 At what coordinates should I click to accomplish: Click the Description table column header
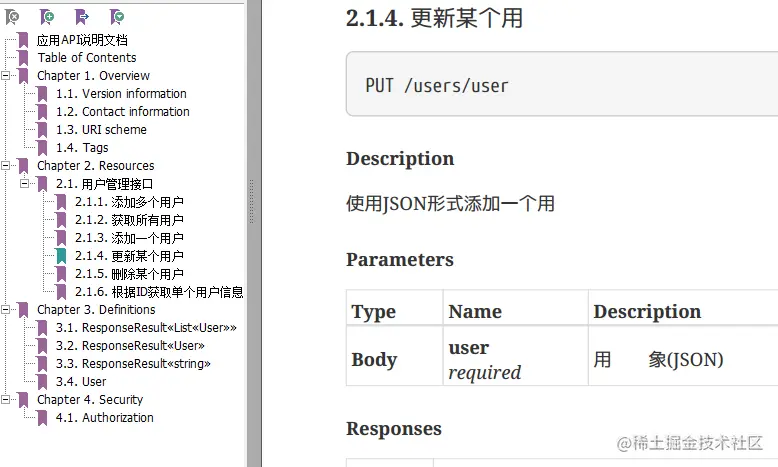click(x=647, y=312)
